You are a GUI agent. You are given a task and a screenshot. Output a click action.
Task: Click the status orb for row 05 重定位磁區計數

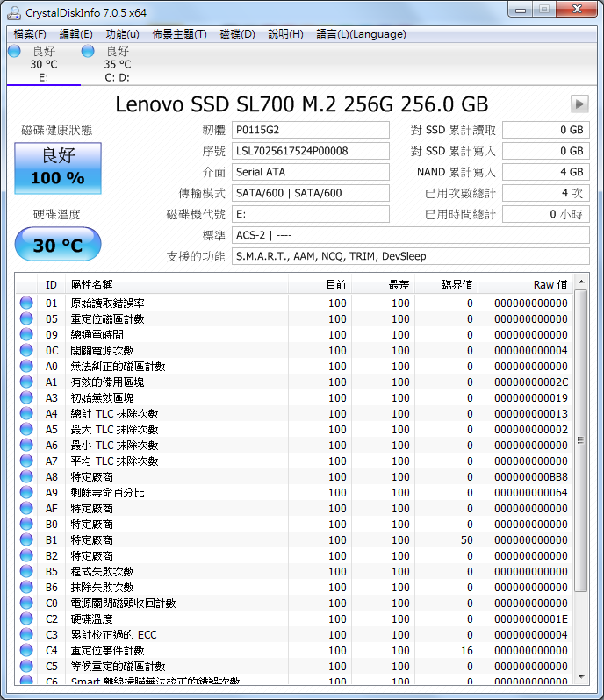coord(26,318)
